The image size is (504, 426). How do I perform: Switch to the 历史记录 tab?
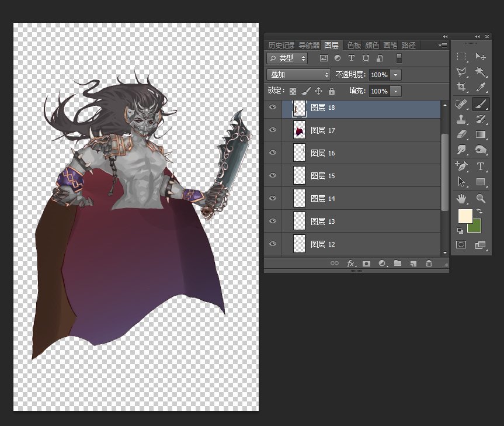(x=281, y=46)
